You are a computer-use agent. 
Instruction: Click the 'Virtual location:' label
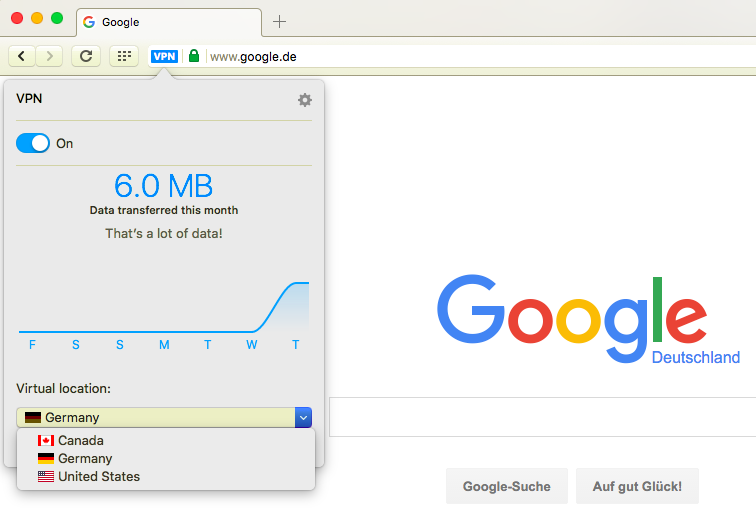tap(63, 389)
